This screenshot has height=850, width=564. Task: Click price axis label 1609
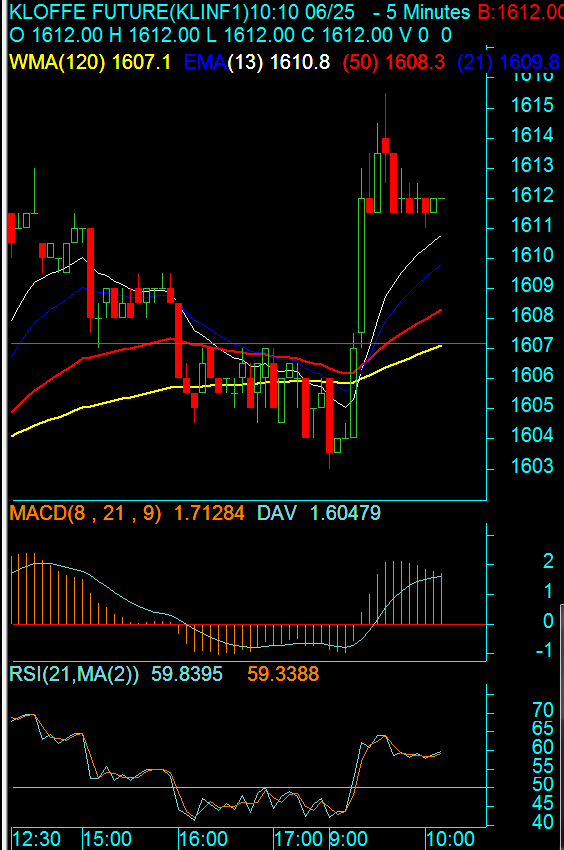pyautogui.click(x=533, y=285)
